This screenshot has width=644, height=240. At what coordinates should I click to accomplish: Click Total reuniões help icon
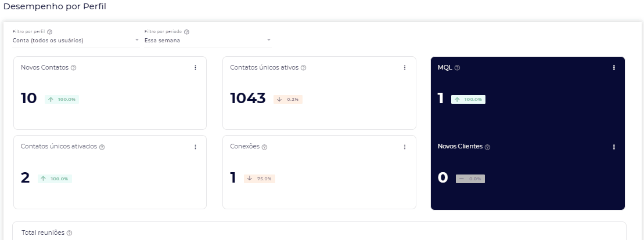[70, 233]
